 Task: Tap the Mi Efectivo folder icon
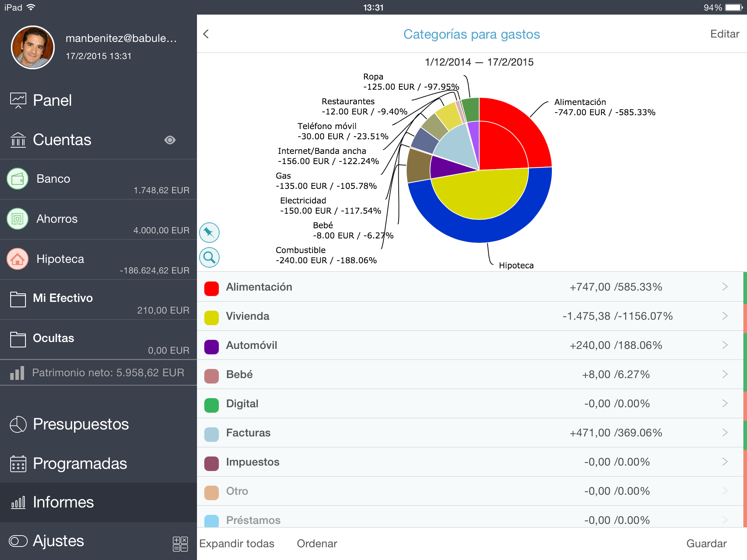pos(18,300)
